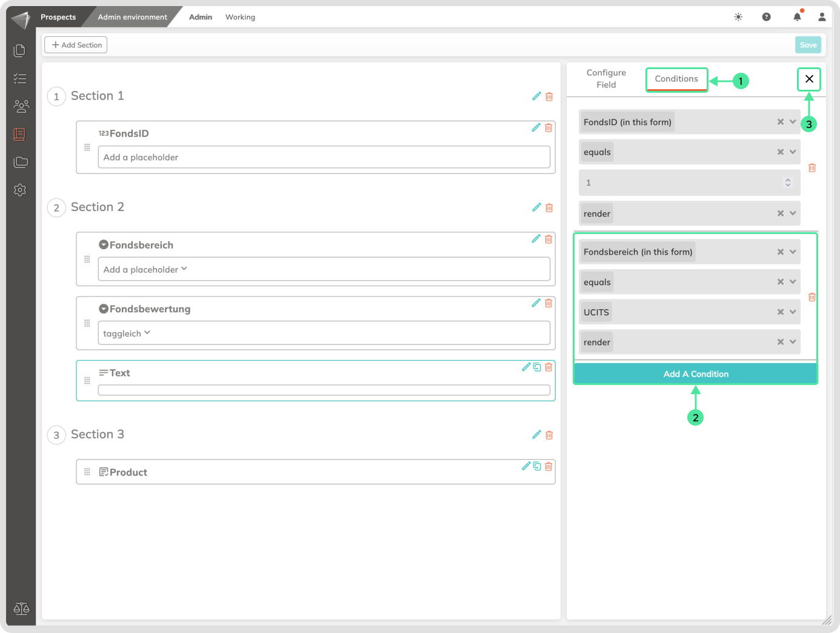The width and height of the screenshot is (840, 633).
Task: Click the Add Section button
Action: pos(76,45)
